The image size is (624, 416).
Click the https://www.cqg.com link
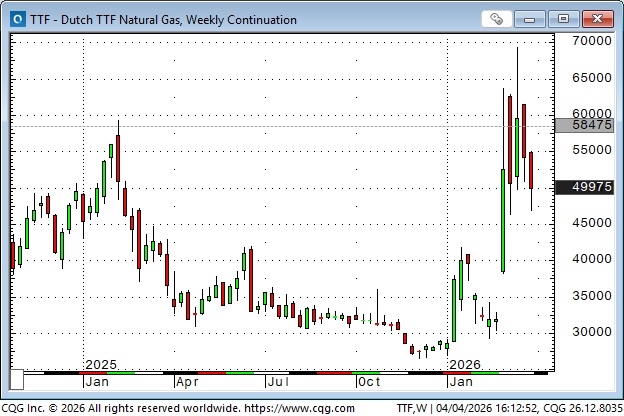tap(299, 408)
